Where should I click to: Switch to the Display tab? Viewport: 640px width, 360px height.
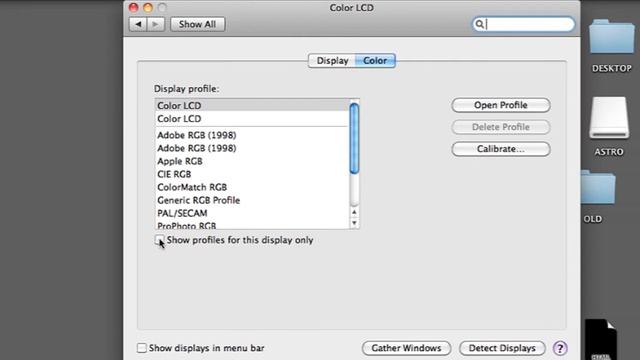[332, 61]
